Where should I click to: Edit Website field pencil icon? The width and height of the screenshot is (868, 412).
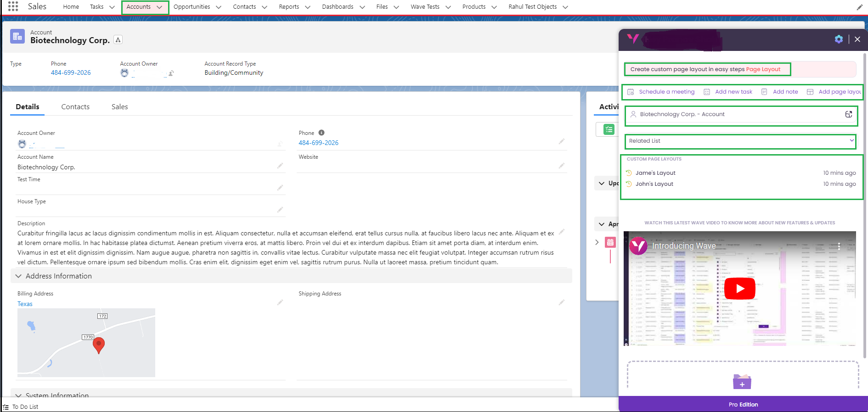coord(562,166)
